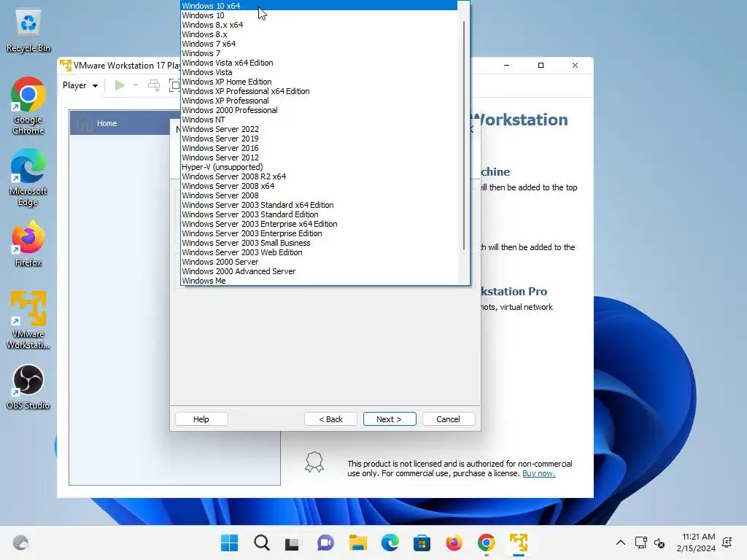Pick Windows 8.x x64 from the list
747x560 pixels.
pos(319,25)
